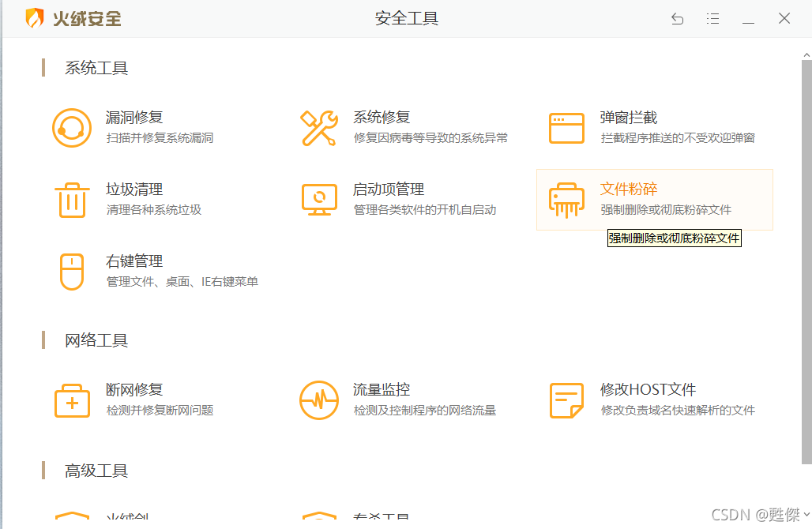This screenshot has height=529, width=812.
Task: Click description 检测并修复断网问题
Action: (x=160, y=411)
